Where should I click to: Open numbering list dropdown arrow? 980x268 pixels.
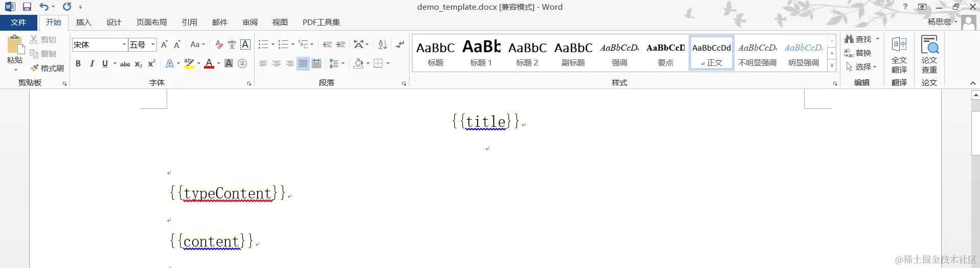[x=292, y=44]
